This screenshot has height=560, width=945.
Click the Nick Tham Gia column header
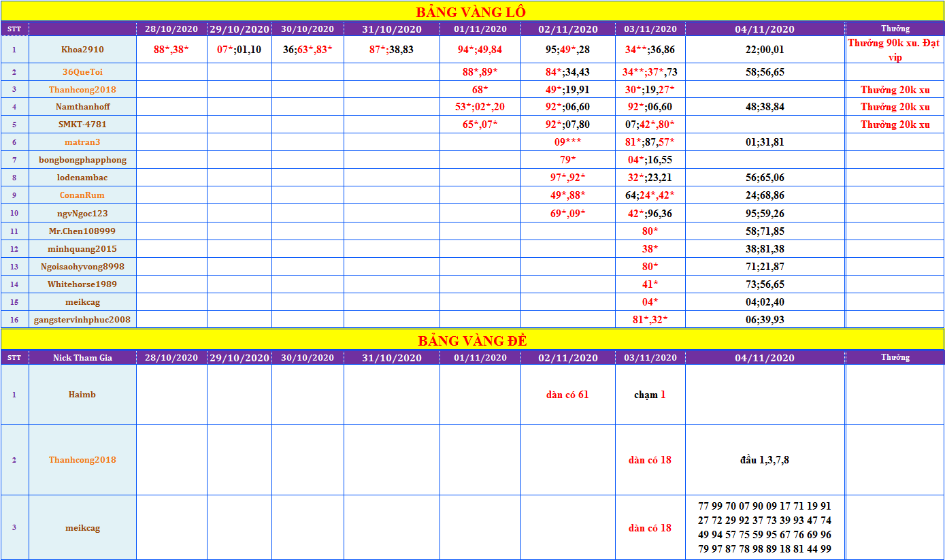click(x=82, y=358)
